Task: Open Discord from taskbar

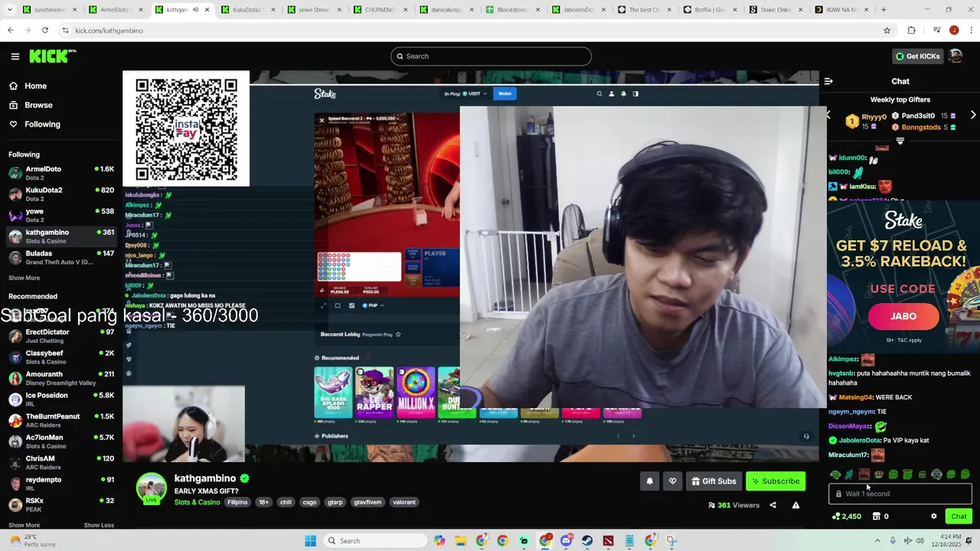Action: click(x=567, y=541)
